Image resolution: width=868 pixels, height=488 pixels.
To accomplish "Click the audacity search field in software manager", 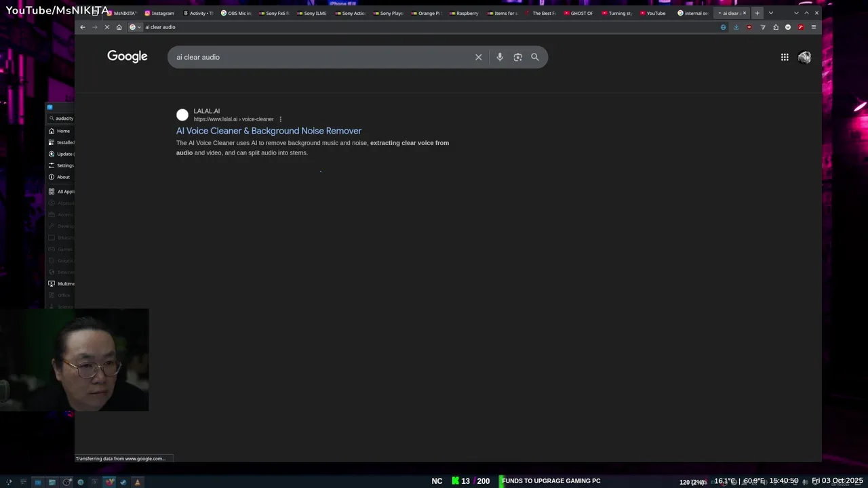I will coord(61,118).
